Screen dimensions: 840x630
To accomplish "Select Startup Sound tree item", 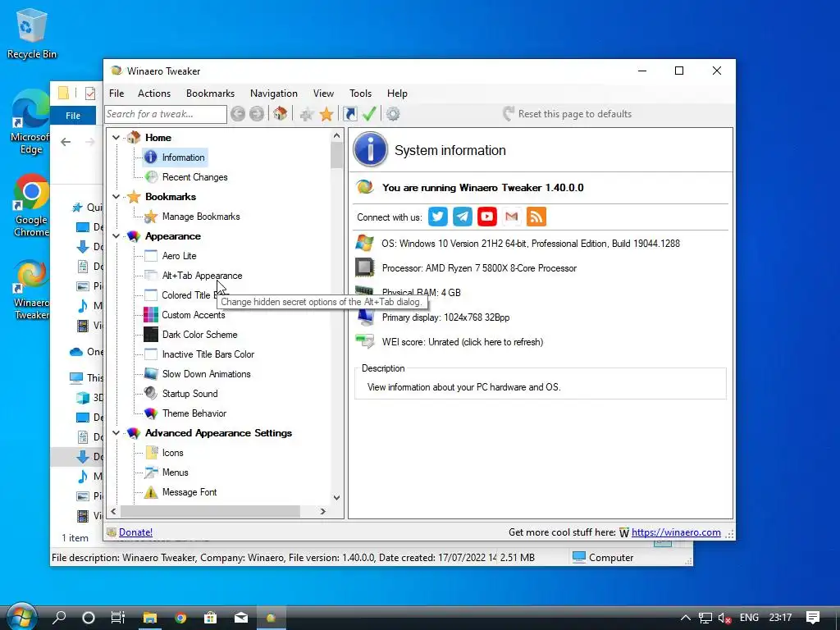I will point(189,394).
